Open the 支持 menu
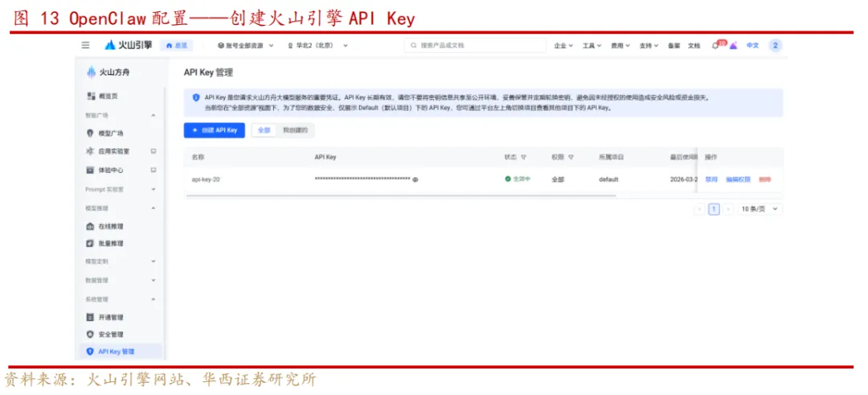 [x=649, y=46]
